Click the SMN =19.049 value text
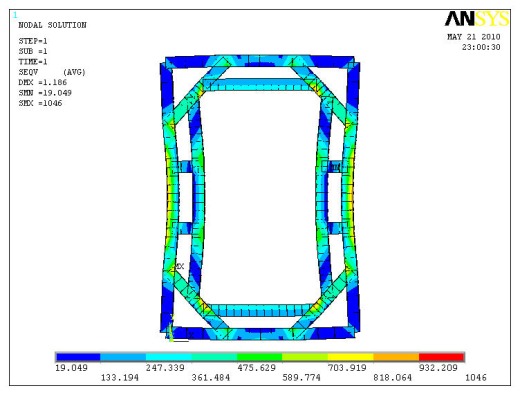The height and width of the screenshot is (396, 520). tap(45, 93)
